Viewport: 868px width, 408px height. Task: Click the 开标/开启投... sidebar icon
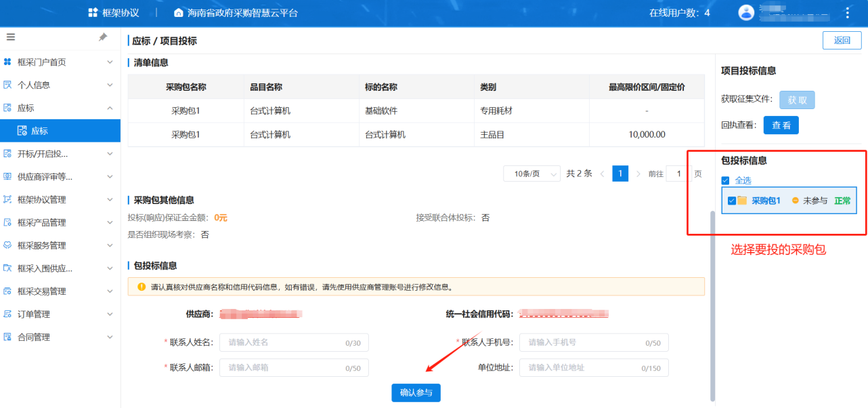(8, 154)
